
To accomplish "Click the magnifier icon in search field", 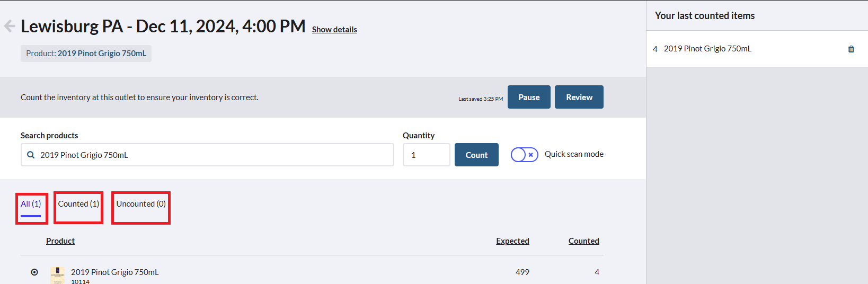I will coord(31,155).
